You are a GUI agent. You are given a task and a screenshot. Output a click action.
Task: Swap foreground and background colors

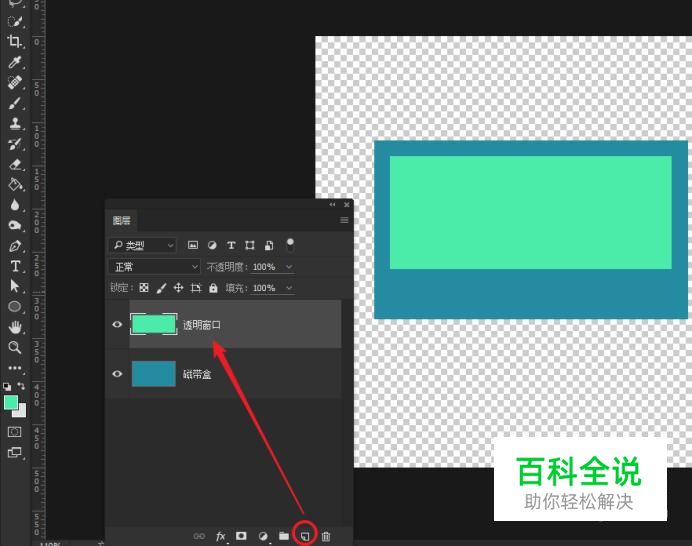pyautogui.click(x=21, y=386)
